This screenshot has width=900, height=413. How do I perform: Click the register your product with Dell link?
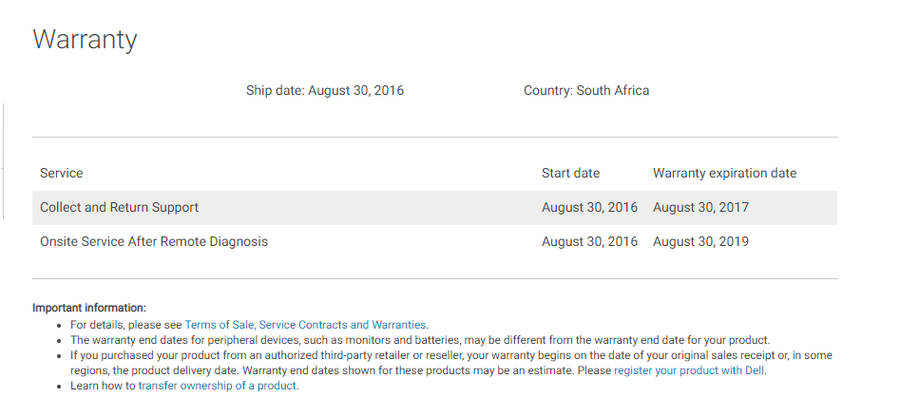coord(689,370)
